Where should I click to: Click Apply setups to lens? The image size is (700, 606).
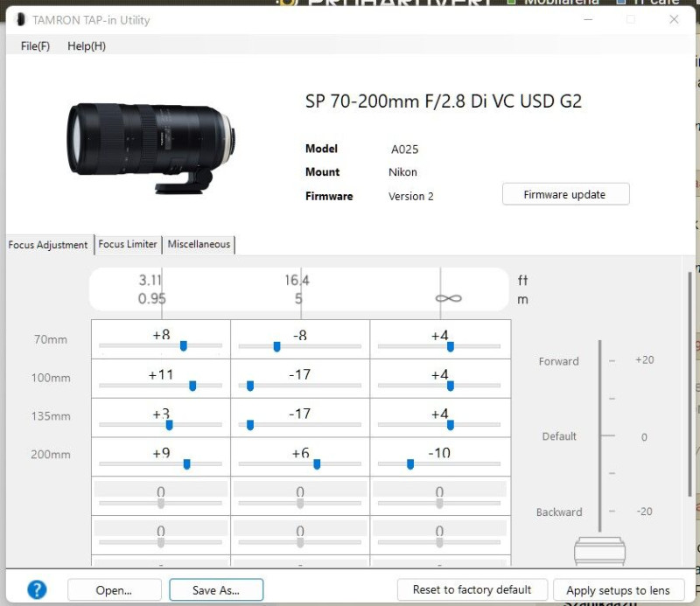(x=619, y=590)
